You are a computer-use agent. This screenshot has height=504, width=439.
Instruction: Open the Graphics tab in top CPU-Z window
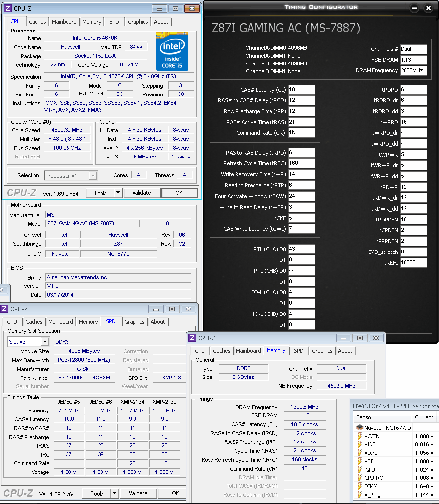[x=138, y=22]
